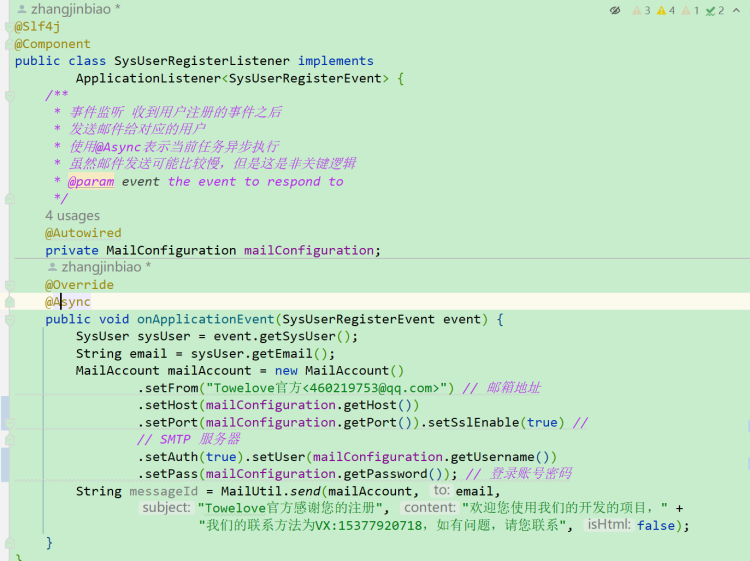Click the highlighted @param Javadoc tag
This screenshot has height=561, width=750.
[x=91, y=182]
